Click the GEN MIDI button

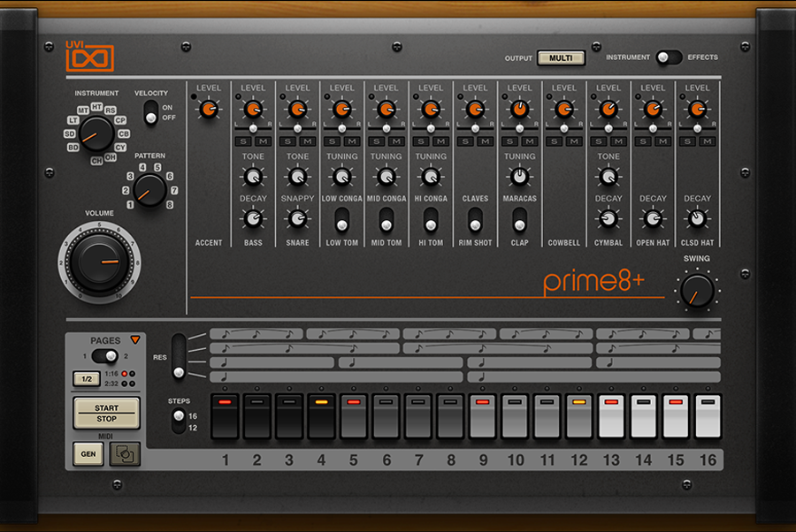pyautogui.click(x=88, y=454)
